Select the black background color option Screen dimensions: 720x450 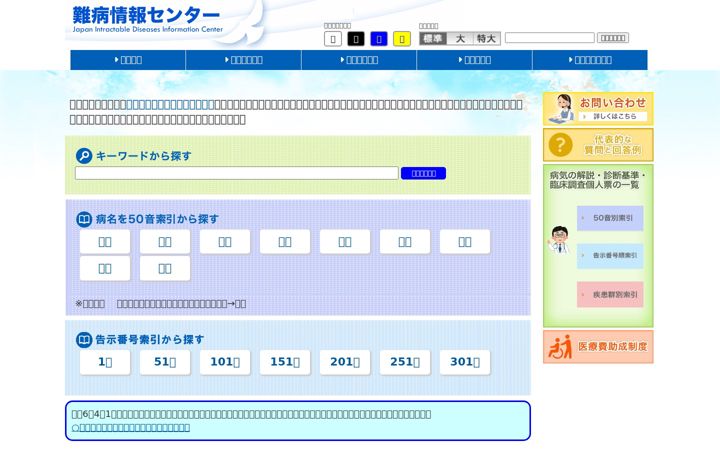coord(356,39)
